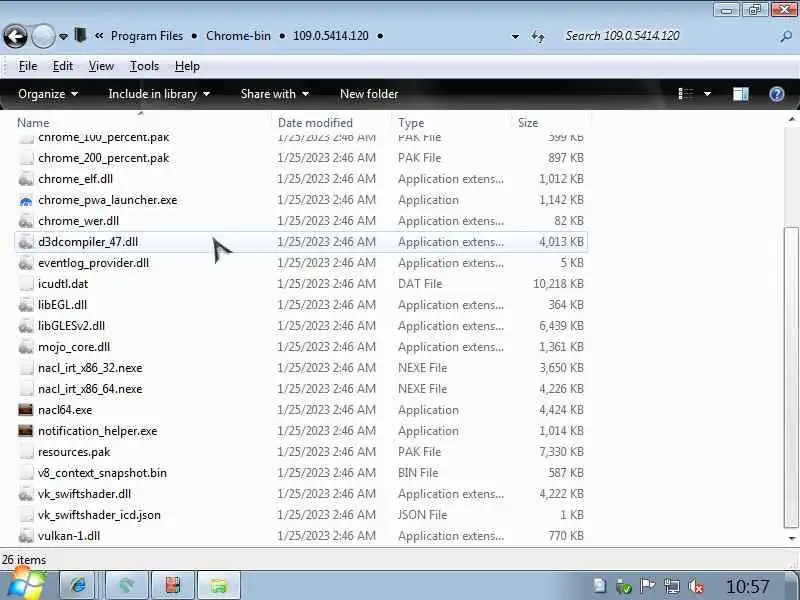Click 109.0.5414.120 in the address path
Screen dimensions: 800x600
click(x=331, y=36)
